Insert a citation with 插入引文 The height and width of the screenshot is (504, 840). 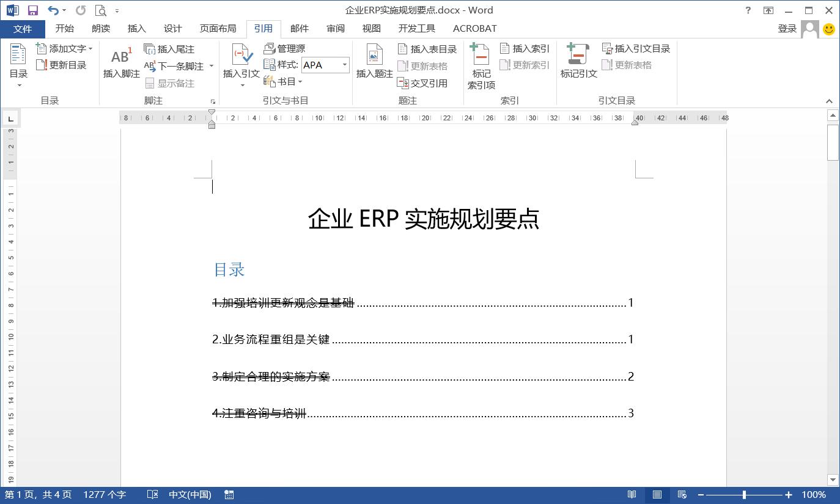pos(241,66)
